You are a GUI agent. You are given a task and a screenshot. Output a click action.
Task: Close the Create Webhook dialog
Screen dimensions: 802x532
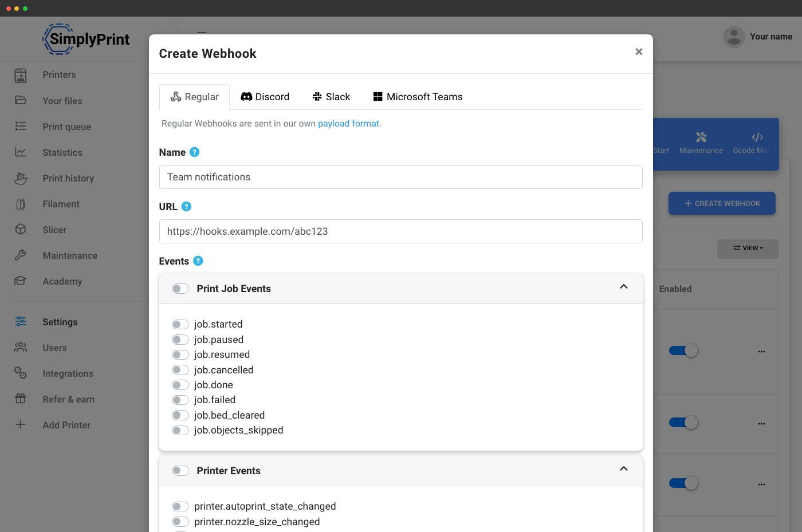(x=639, y=52)
